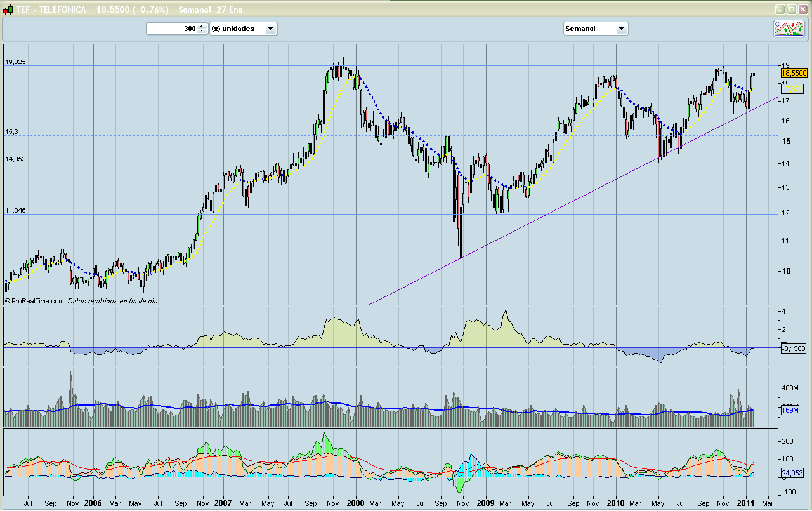Click the -0,1503 indicator value label

click(794, 348)
